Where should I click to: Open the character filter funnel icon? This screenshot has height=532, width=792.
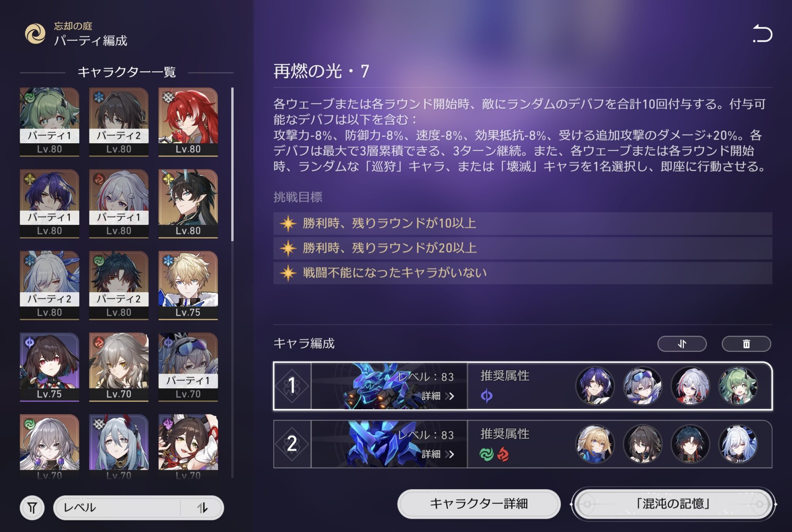coord(32,507)
